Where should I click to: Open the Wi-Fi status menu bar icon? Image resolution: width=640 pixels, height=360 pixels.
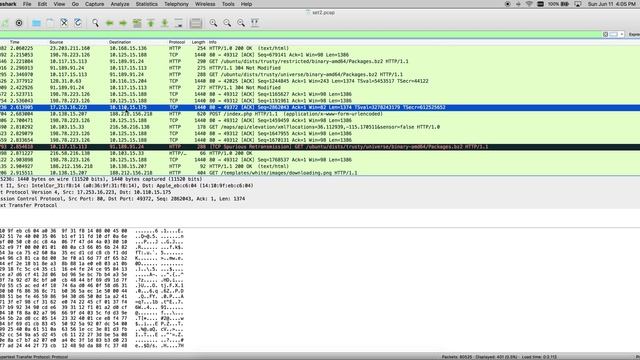click(529, 4)
